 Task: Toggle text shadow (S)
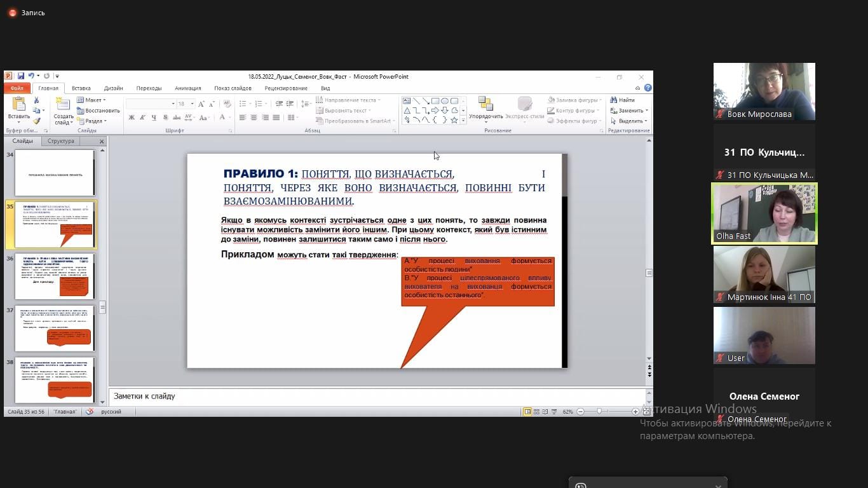pos(165,118)
